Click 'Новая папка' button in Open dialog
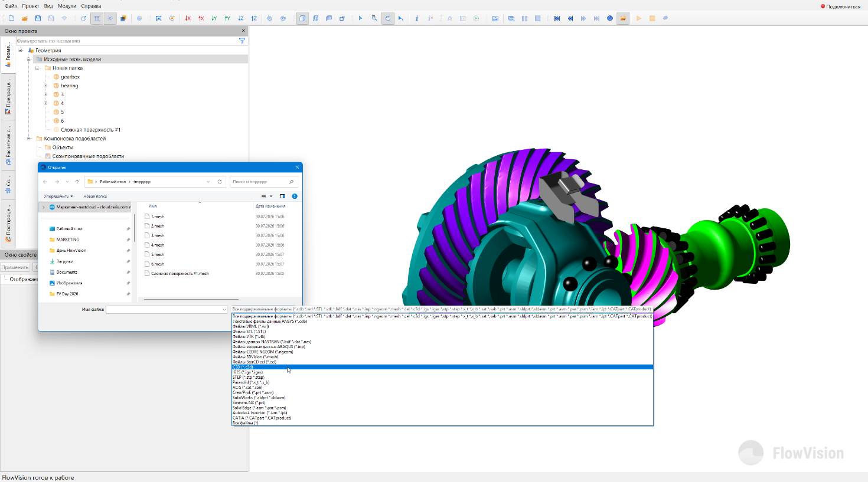Viewport: 868px width, 482px height. [95, 196]
